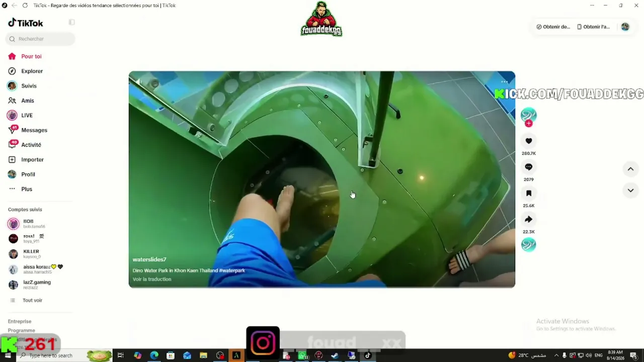Viewport: 644px width, 362px height.
Task: Share the waterslide video
Action: coord(528,219)
